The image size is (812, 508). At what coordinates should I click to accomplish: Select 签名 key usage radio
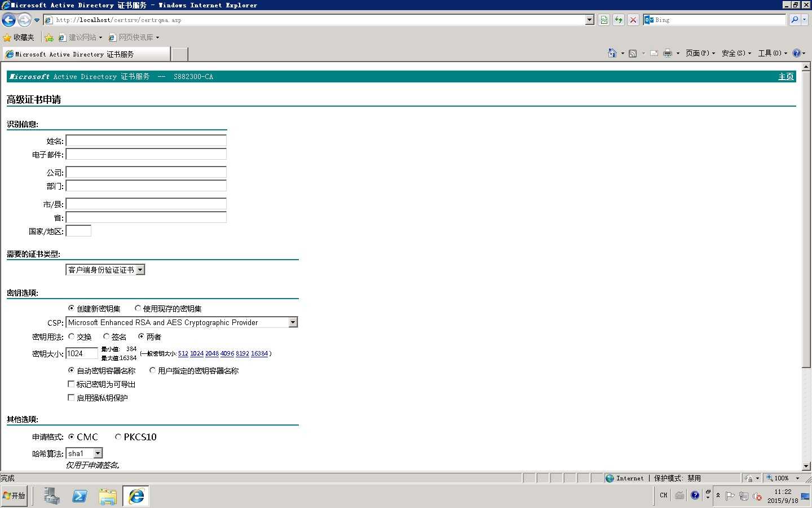[106, 336]
